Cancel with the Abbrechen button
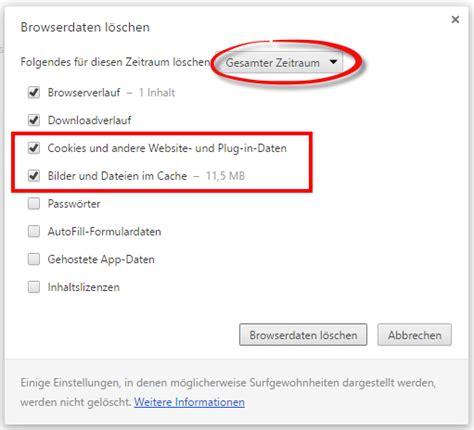The width and height of the screenshot is (474, 430). pos(414,335)
